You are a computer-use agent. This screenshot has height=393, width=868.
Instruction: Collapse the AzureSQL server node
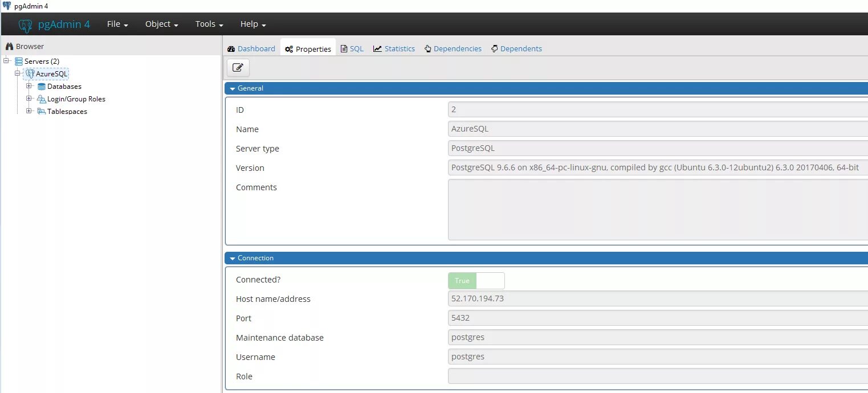point(18,73)
